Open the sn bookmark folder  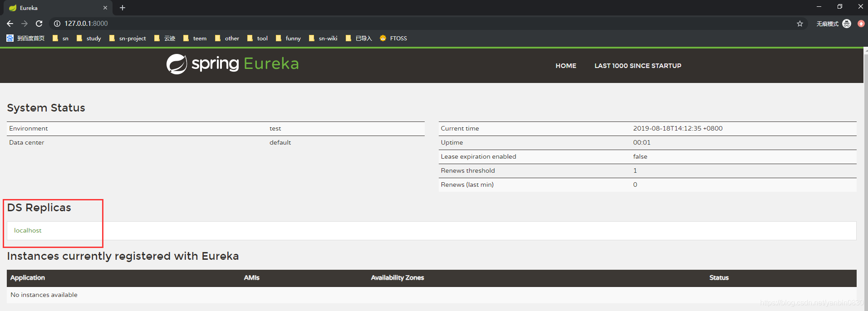(x=60, y=39)
